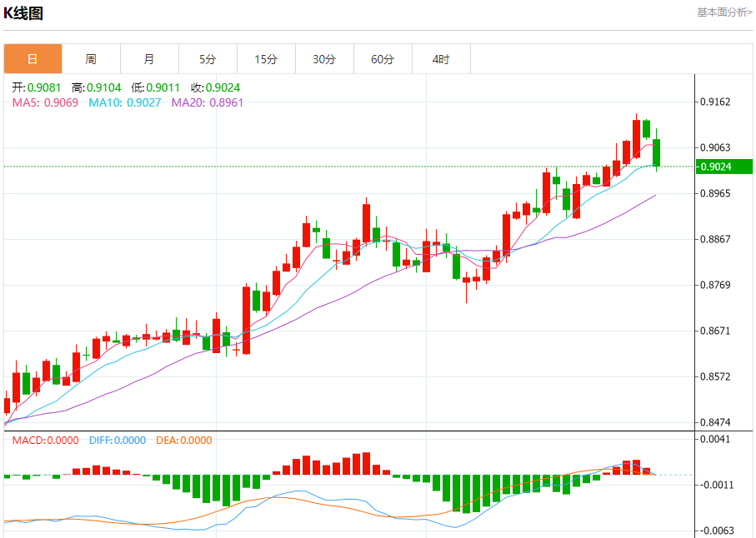Image resolution: width=756 pixels, height=538 pixels.
Task: Open the 基本面分析> link
Action: [x=724, y=12]
